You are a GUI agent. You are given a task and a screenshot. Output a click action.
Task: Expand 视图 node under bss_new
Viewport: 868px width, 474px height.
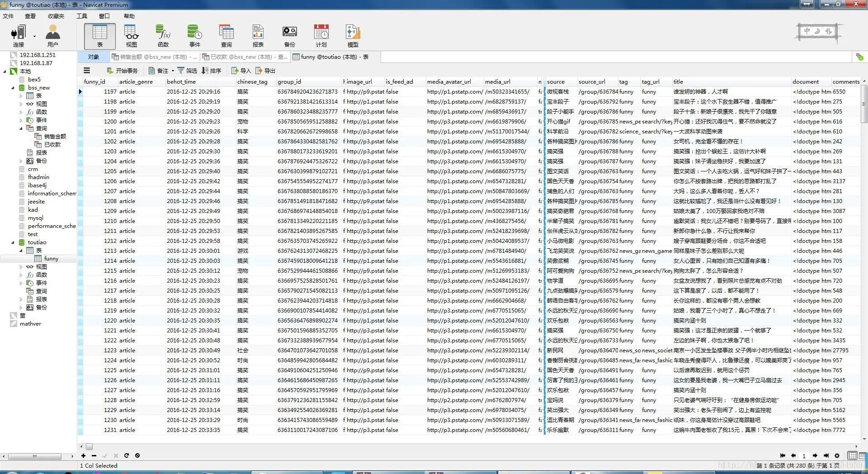click(21, 104)
